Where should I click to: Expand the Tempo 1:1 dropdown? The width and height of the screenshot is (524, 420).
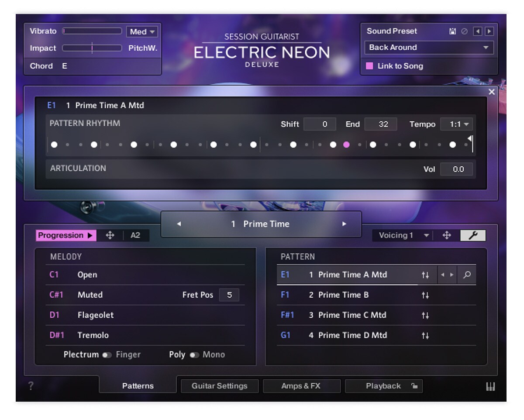(456, 124)
